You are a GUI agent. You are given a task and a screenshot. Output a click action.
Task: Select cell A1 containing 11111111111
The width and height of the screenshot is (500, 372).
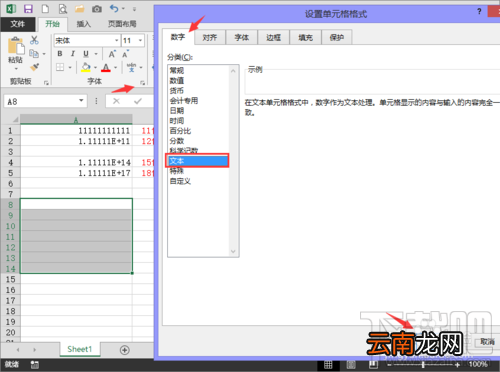(x=76, y=131)
